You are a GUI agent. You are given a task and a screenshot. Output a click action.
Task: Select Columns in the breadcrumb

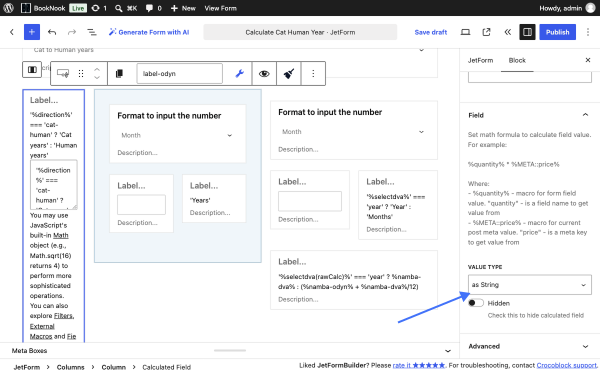70,367
